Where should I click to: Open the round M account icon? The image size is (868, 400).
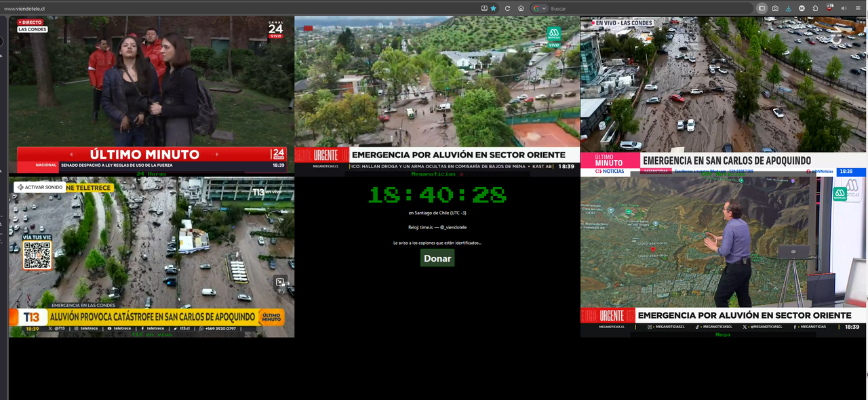coord(802,8)
